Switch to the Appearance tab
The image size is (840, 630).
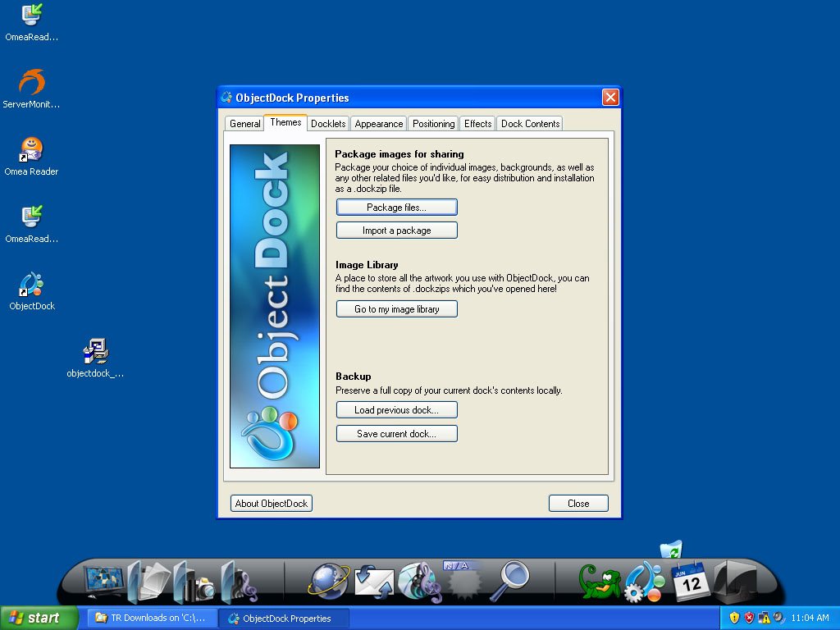click(378, 123)
